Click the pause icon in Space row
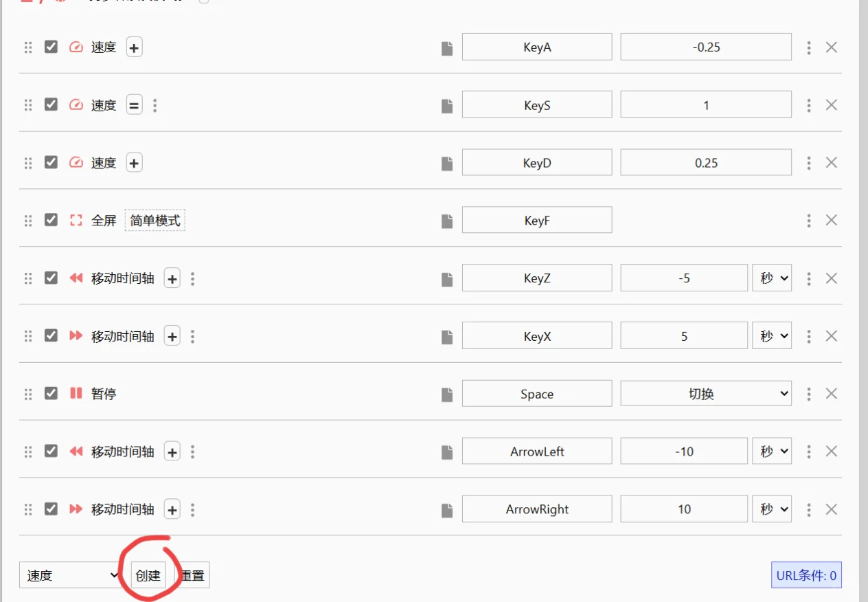The height and width of the screenshot is (602, 868). [x=76, y=394]
